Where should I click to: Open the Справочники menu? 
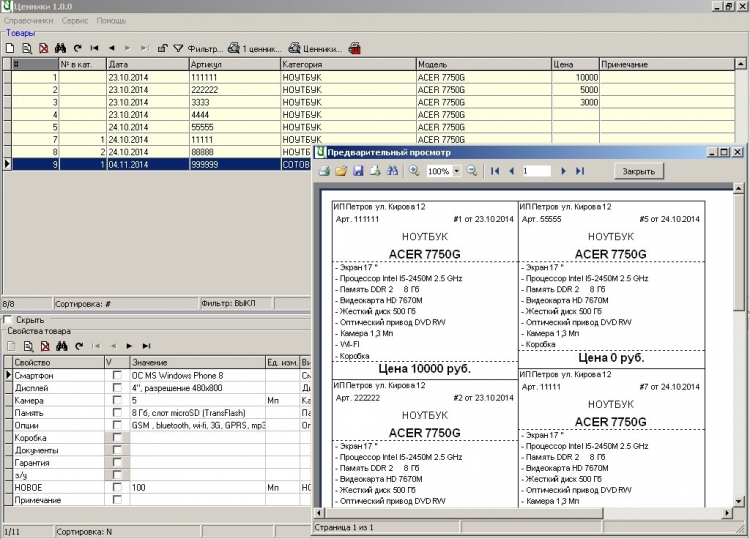click(x=29, y=20)
